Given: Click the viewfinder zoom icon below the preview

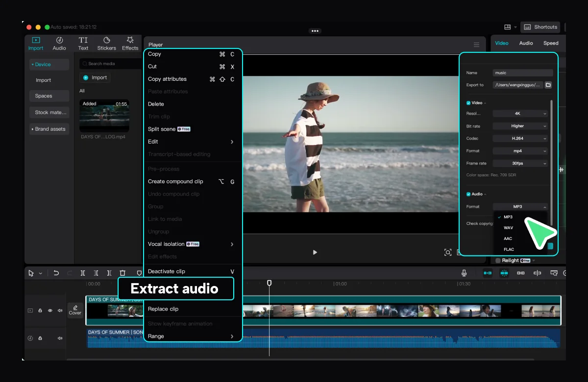Looking at the screenshot, I should (448, 252).
